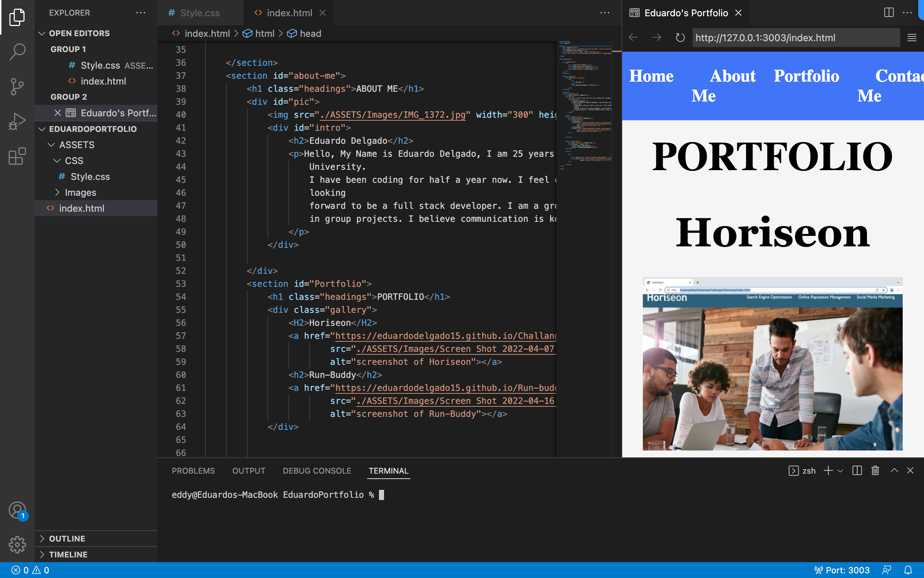
Task: Open the Search view in activity bar
Action: 17,51
